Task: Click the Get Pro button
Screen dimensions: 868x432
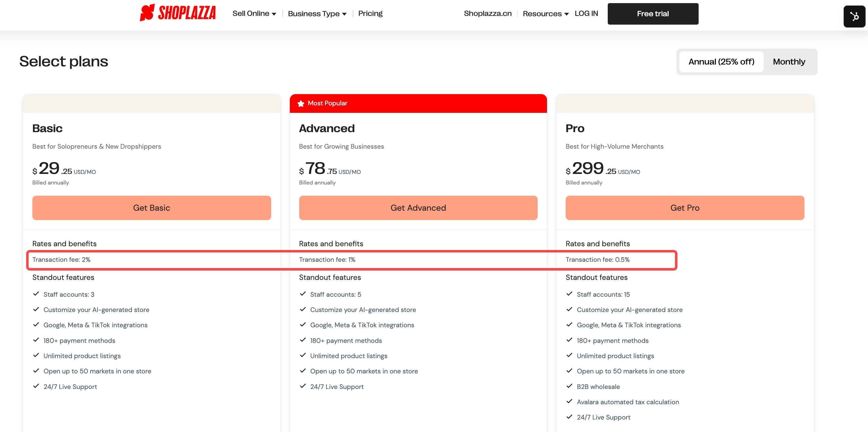Action: [x=685, y=208]
